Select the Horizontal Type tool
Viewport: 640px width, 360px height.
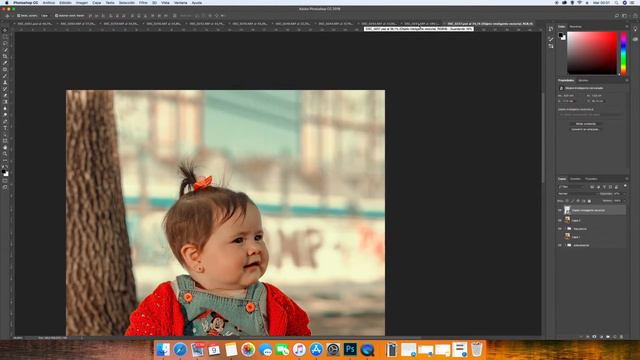[5, 128]
